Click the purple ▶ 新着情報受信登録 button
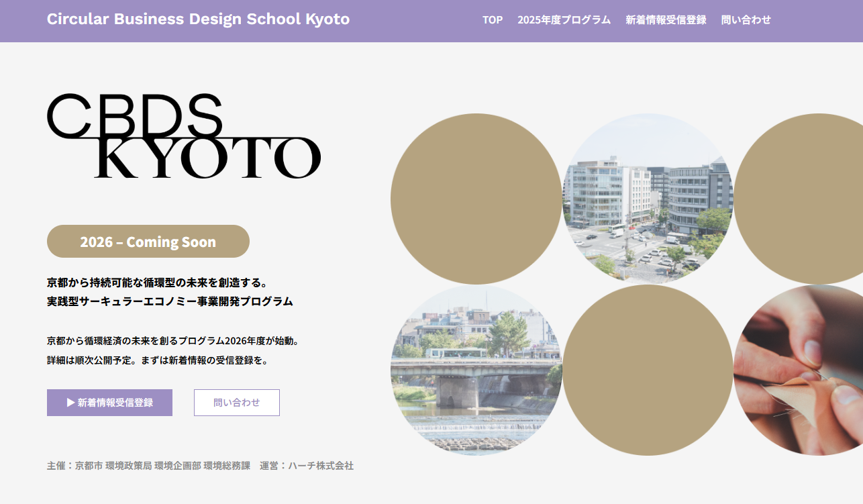The height and width of the screenshot is (504, 863). point(109,403)
